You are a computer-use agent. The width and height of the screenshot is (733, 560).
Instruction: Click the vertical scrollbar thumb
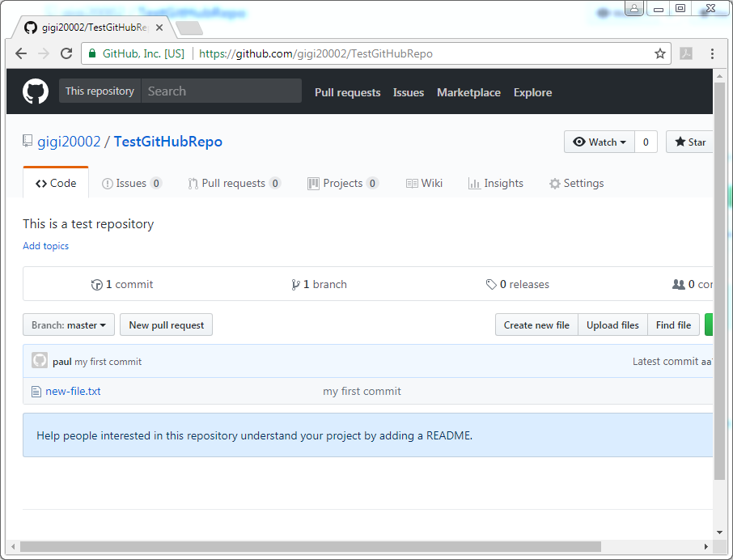tap(719, 282)
